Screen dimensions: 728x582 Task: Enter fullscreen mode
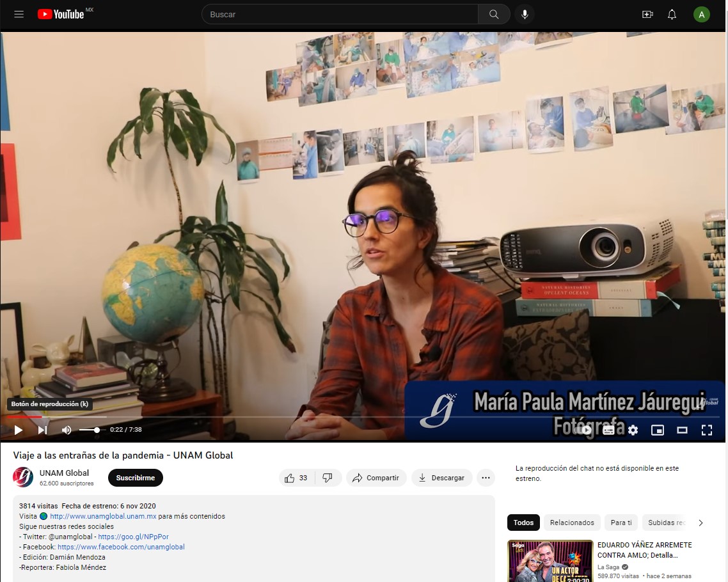pos(707,430)
